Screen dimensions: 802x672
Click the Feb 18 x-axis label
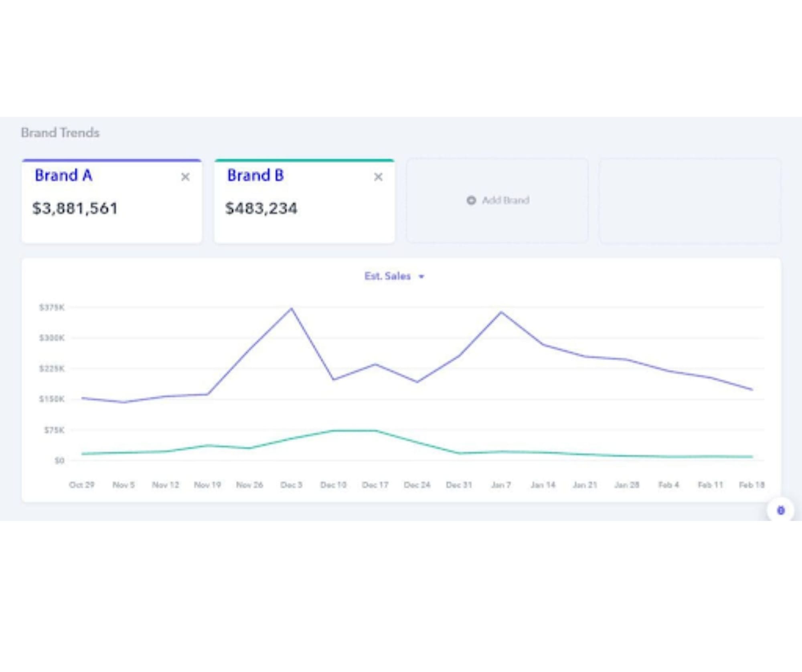click(752, 485)
